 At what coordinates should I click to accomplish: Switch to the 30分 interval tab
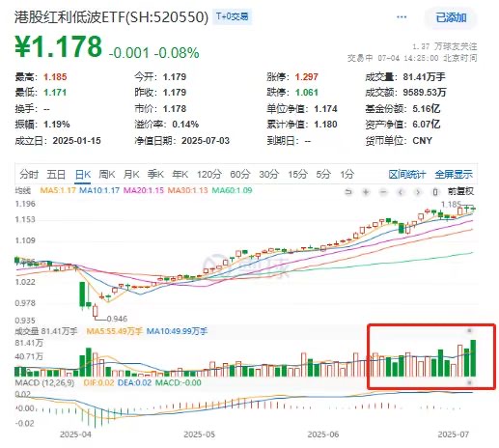tap(269, 175)
